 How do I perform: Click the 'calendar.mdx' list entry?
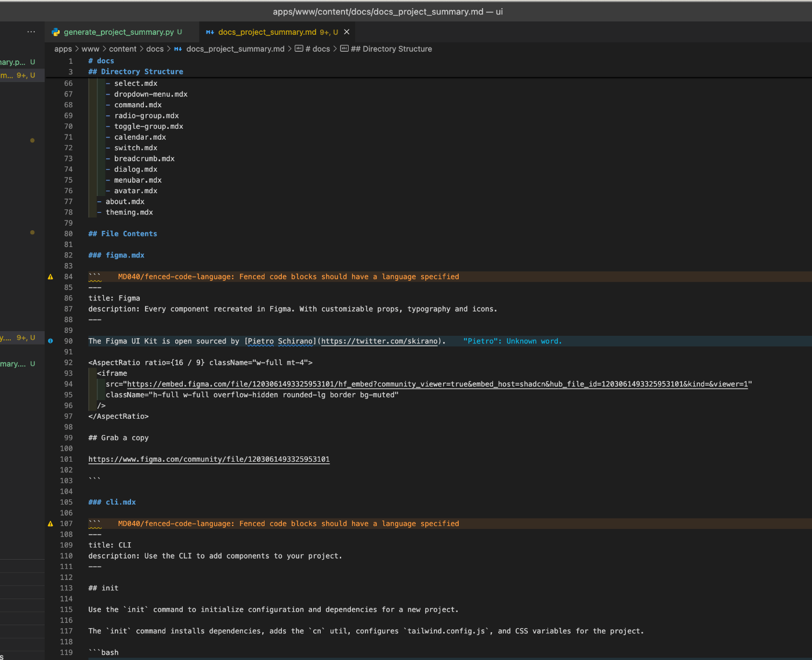point(140,137)
